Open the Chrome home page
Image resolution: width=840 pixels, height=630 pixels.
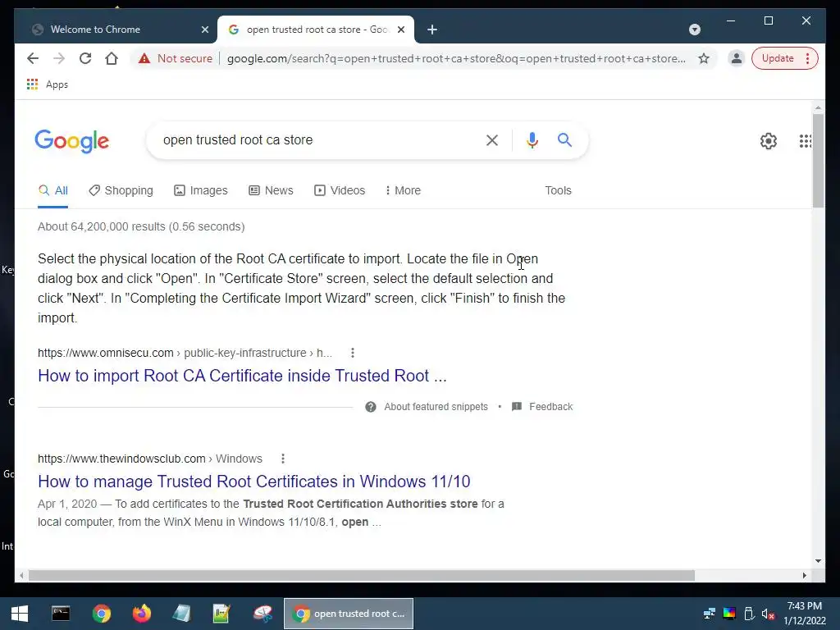point(112,58)
